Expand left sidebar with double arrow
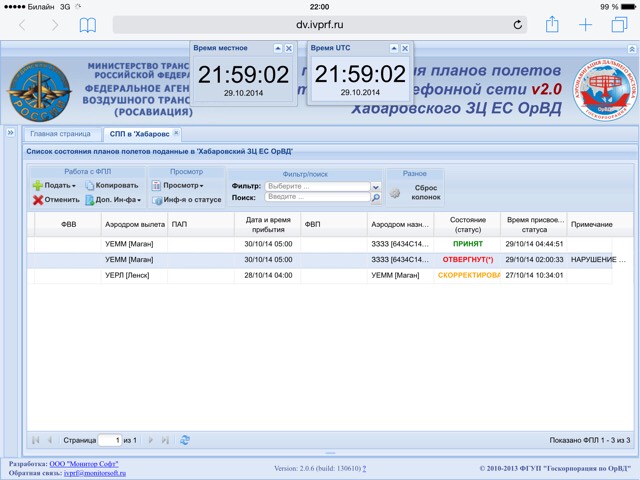Viewport: 640px width, 480px height. [x=10, y=133]
